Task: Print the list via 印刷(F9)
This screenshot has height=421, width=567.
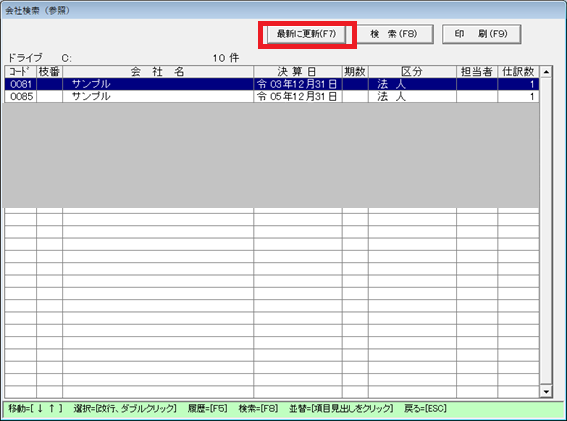Action: click(x=481, y=34)
